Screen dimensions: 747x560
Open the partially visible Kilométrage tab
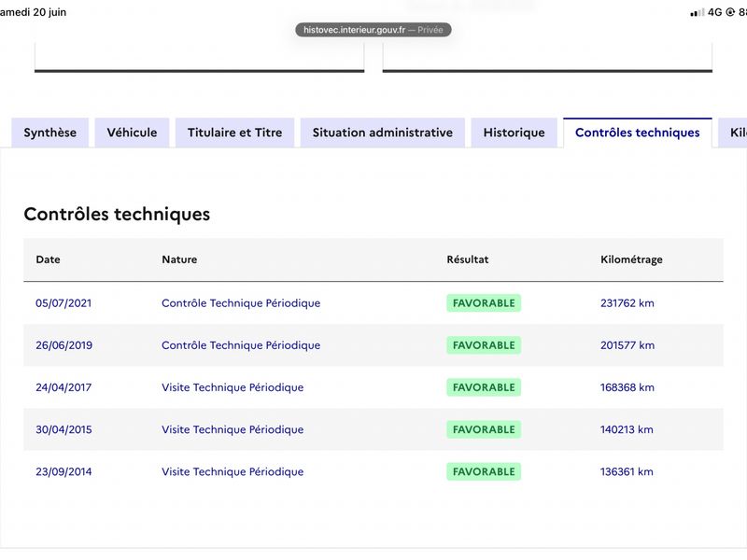tap(733, 133)
